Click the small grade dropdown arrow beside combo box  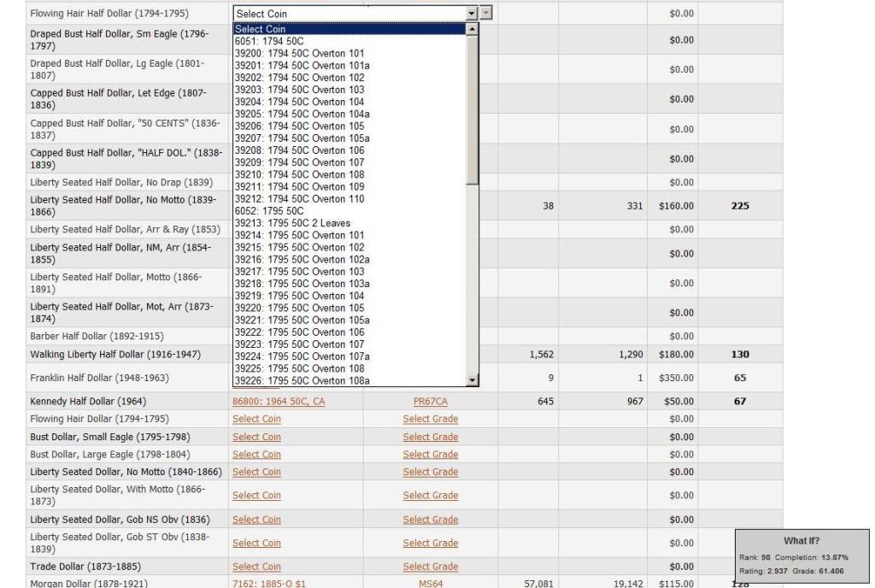tap(486, 14)
